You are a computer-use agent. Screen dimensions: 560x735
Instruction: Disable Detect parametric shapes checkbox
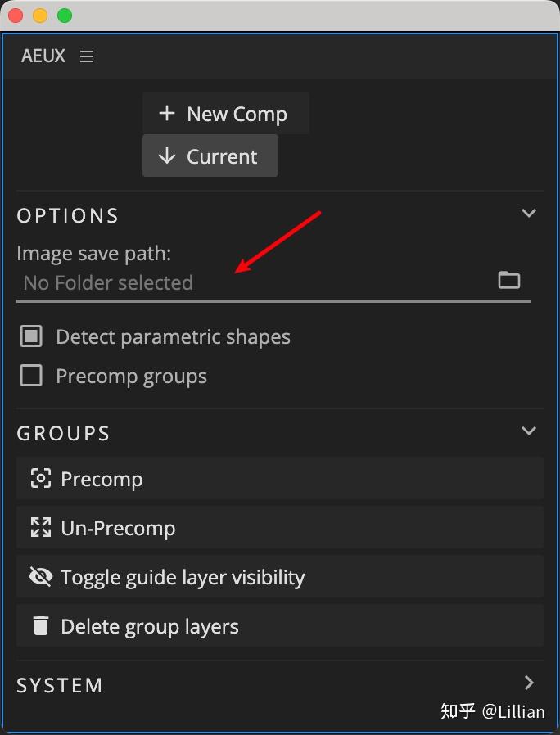[31, 336]
